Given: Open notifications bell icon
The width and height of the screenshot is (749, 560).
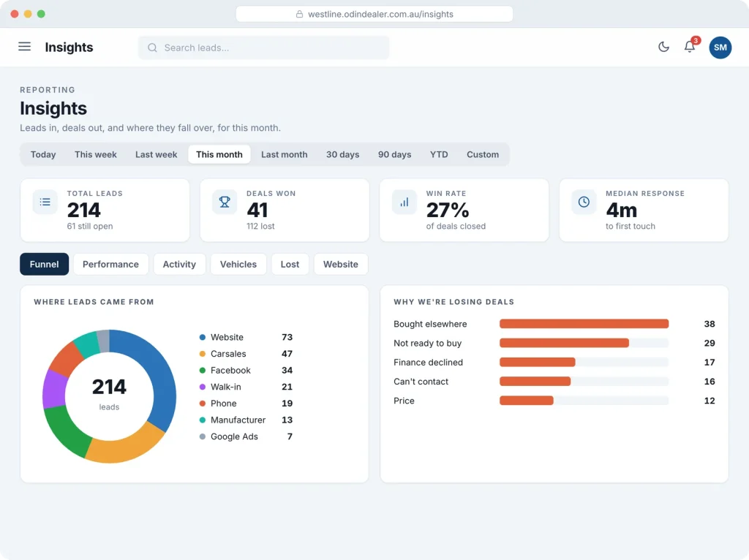Looking at the screenshot, I should point(689,47).
